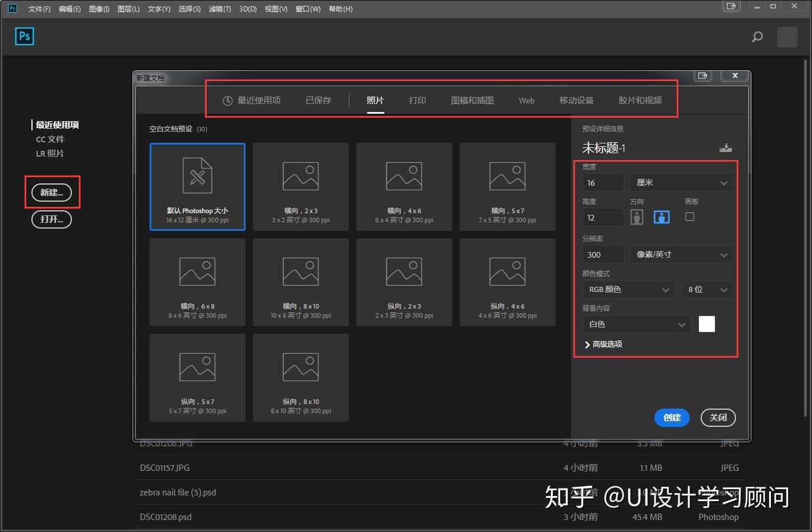Select landscape orientation icon

pyautogui.click(x=661, y=217)
